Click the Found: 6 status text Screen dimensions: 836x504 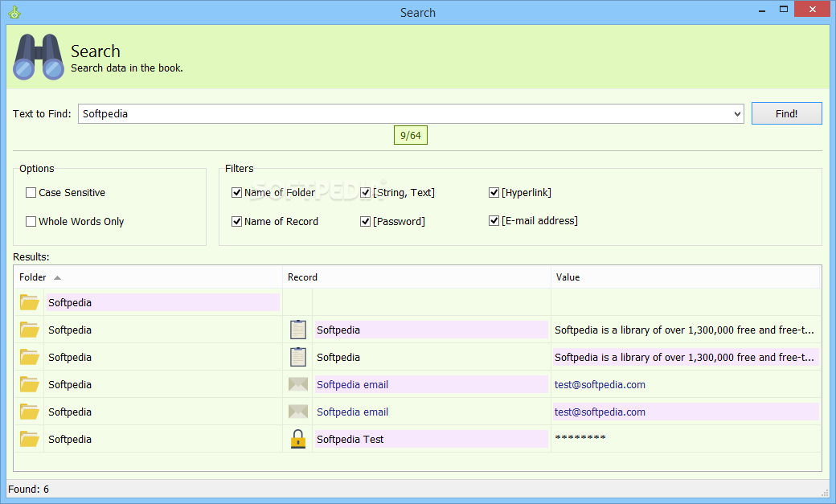tap(28, 489)
